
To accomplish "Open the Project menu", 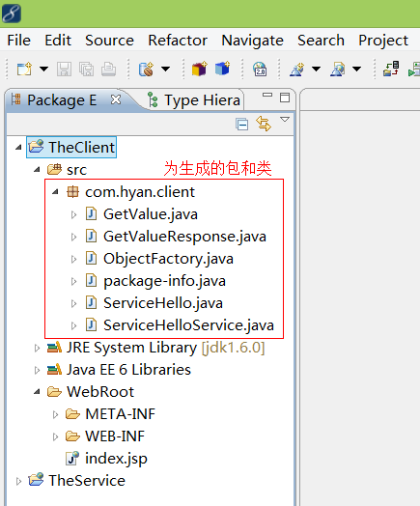I will click(x=383, y=41).
